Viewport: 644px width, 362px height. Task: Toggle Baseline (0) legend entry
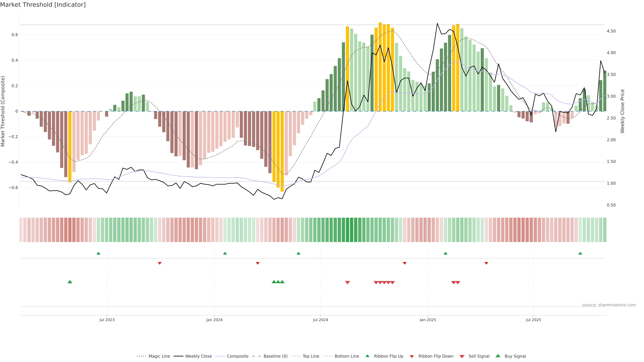[x=275, y=356]
